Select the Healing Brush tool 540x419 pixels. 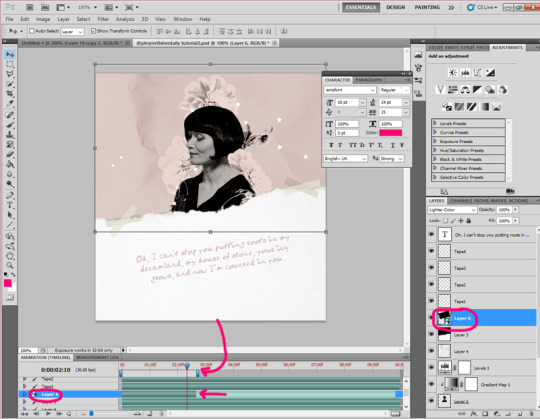(x=10, y=115)
